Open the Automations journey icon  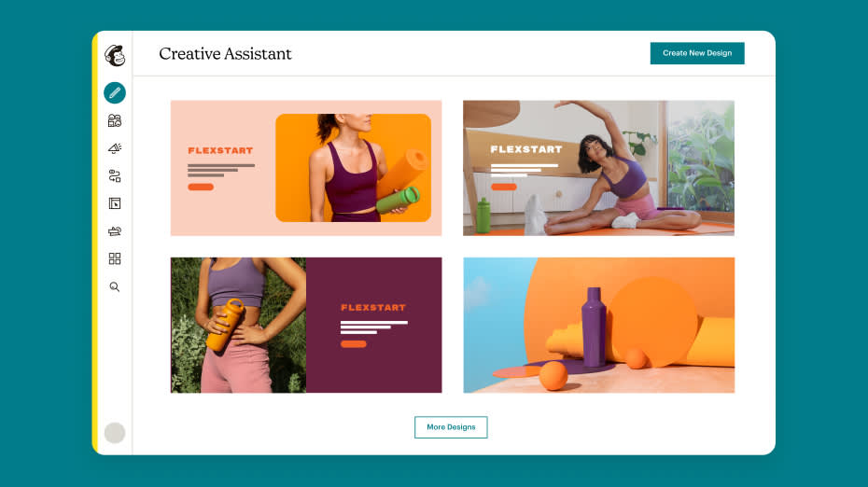pyautogui.click(x=115, y=176)
